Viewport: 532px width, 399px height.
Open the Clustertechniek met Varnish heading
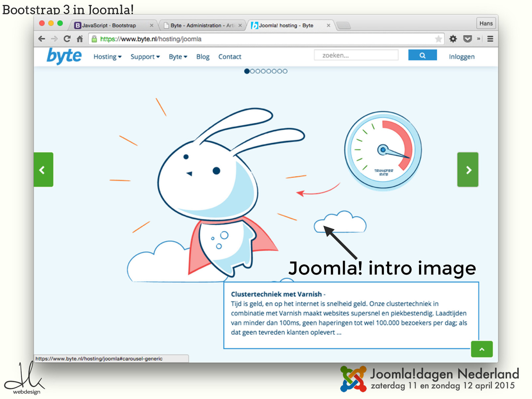click(276, 294)
